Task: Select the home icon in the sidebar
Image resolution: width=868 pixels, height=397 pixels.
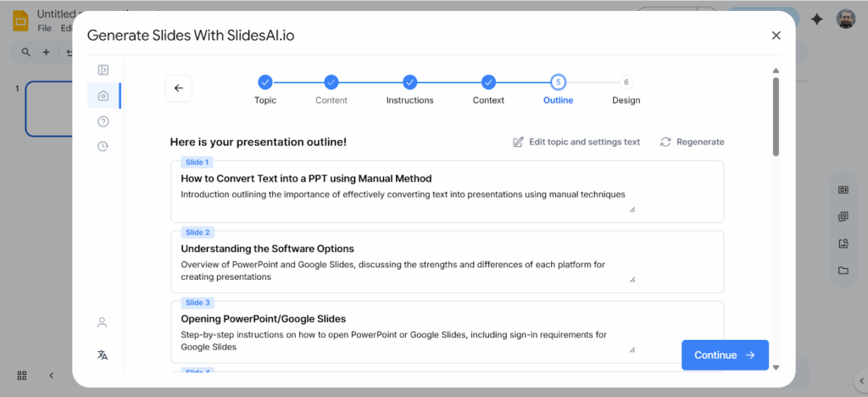Action: point(103,96)
